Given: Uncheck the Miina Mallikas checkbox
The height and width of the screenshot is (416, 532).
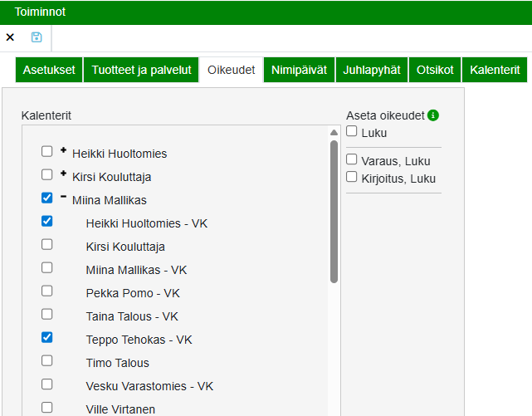Looking at the screenshot, I should (47, 198).
